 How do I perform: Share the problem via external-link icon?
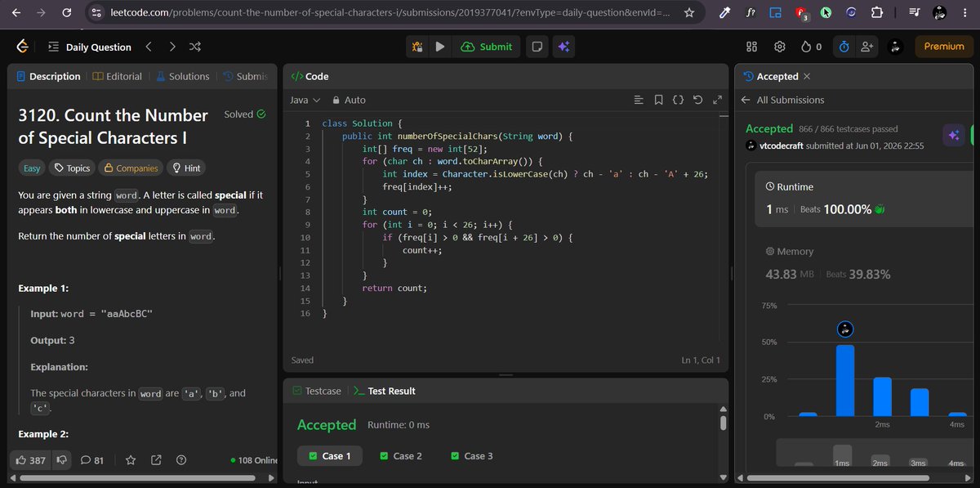(156, 460)
